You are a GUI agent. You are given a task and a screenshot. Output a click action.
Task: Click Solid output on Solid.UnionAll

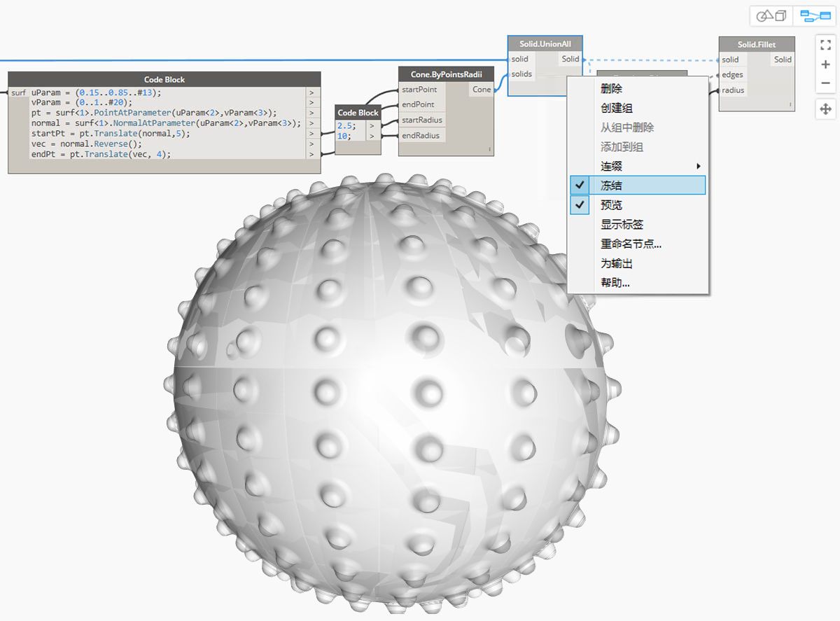click(570, 59)
